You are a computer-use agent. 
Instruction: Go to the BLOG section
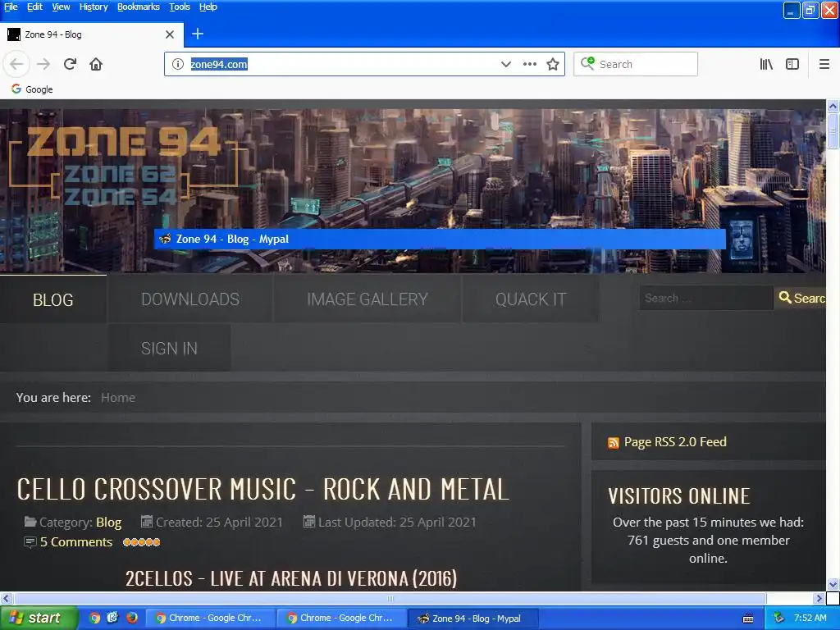coord(53,299)
